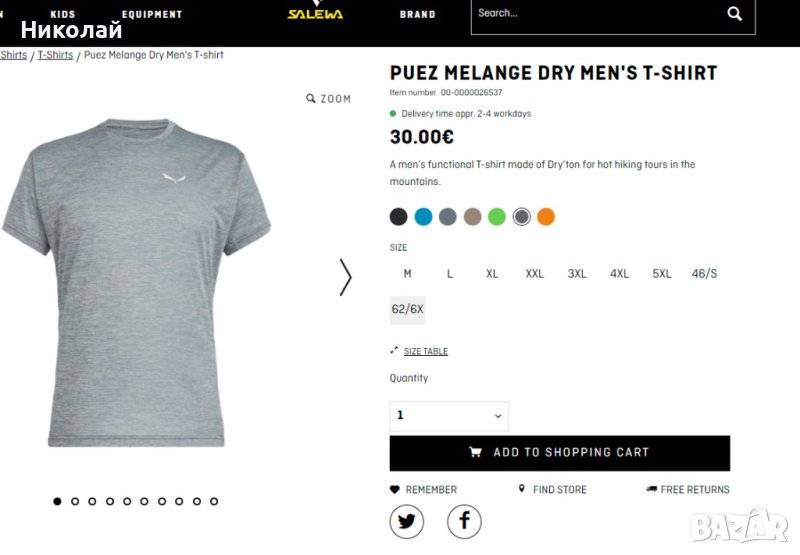800x555 pixels.
Task: Go to T-Shirts breadcrumb
Action: pos(55,55)
